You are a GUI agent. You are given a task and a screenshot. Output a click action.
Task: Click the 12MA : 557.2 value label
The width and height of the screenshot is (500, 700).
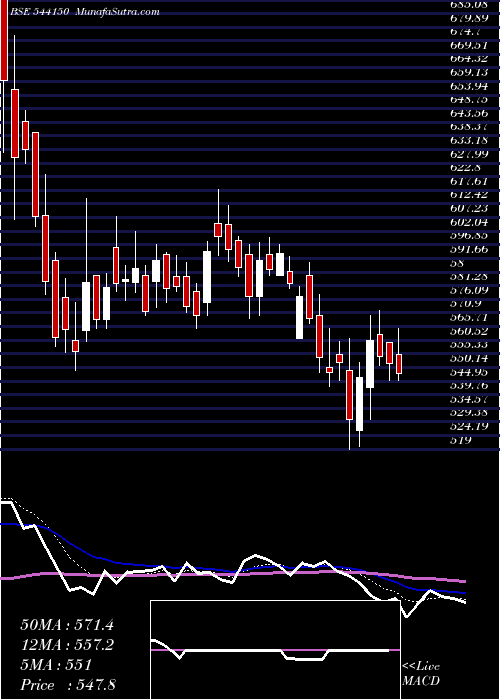pos(67,645)
